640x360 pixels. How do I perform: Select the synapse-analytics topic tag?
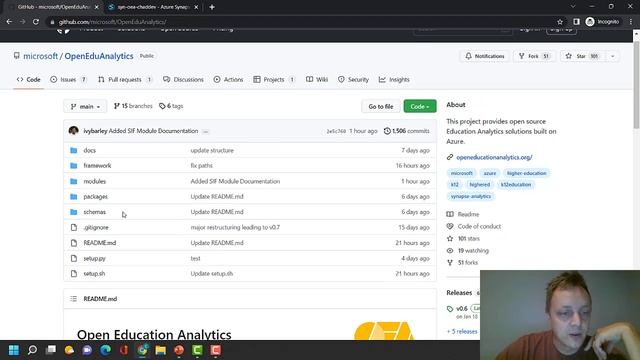[471, 196]
